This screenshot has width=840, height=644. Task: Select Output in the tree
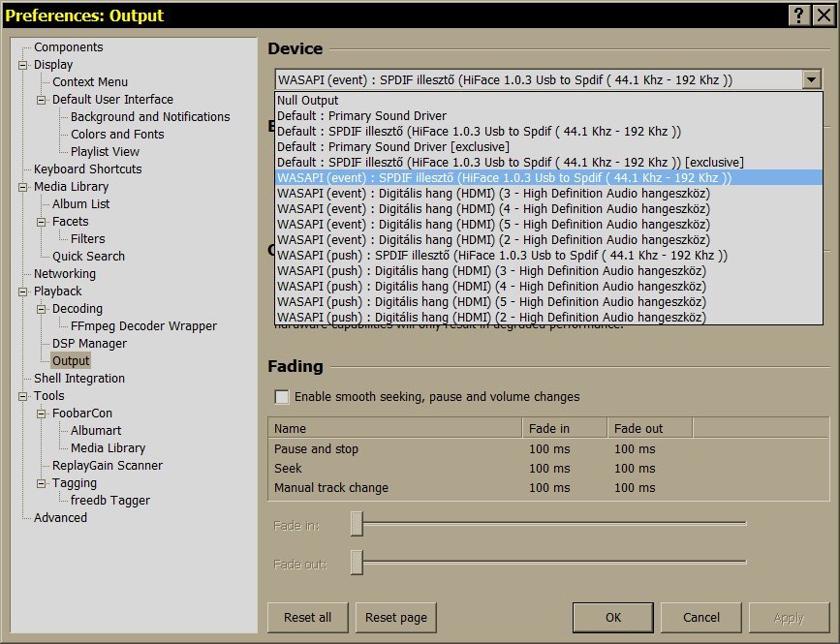71,361
